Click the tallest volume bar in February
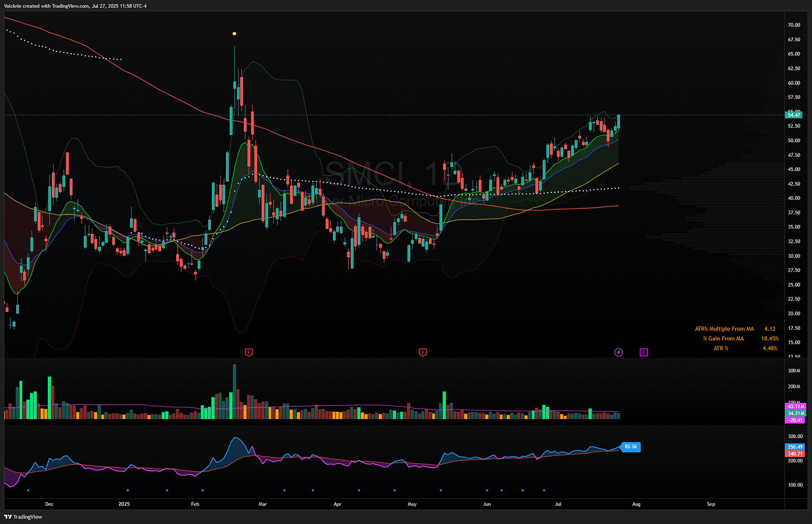The width and height of the screenshot is (812, 524). [x=234, y=392]
